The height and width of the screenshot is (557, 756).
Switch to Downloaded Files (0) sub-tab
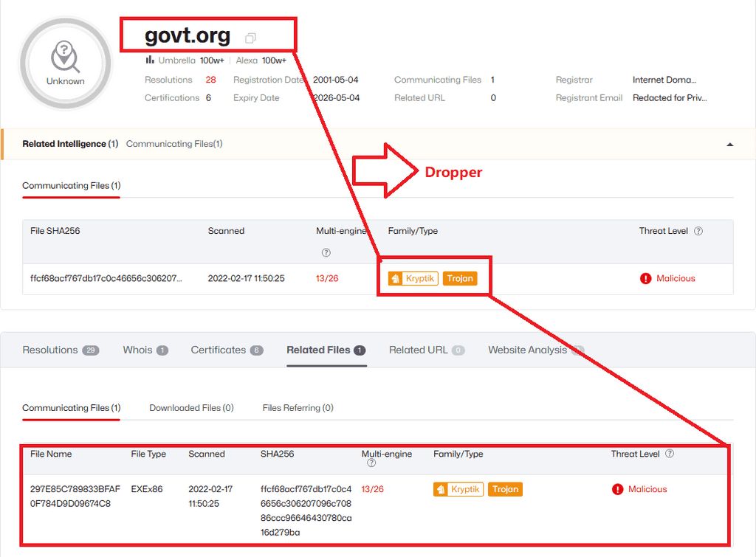tap(191, 407)
